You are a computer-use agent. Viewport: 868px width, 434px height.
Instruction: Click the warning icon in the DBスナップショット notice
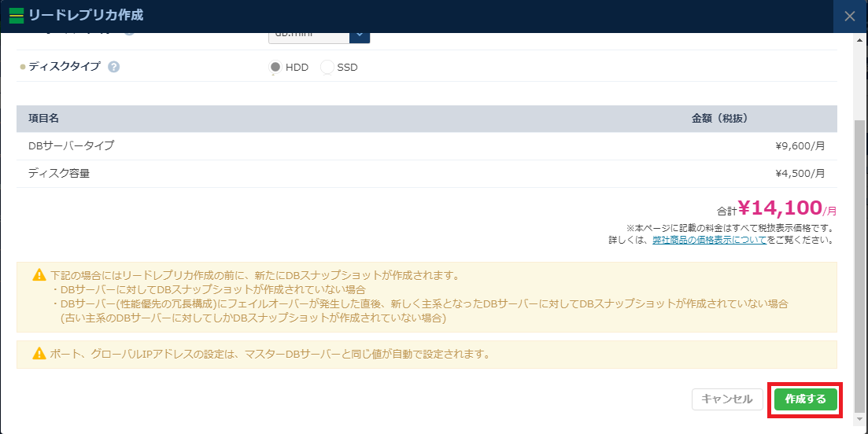39,275
